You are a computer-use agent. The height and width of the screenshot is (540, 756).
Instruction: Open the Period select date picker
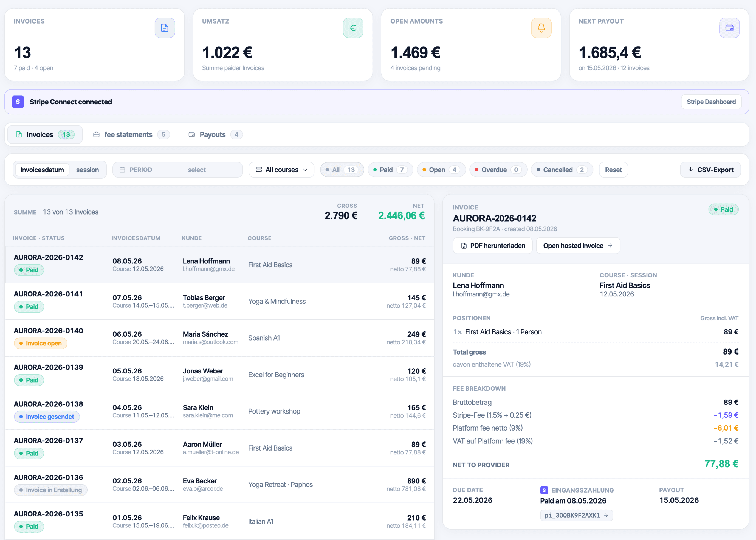[x=177, y=170]
